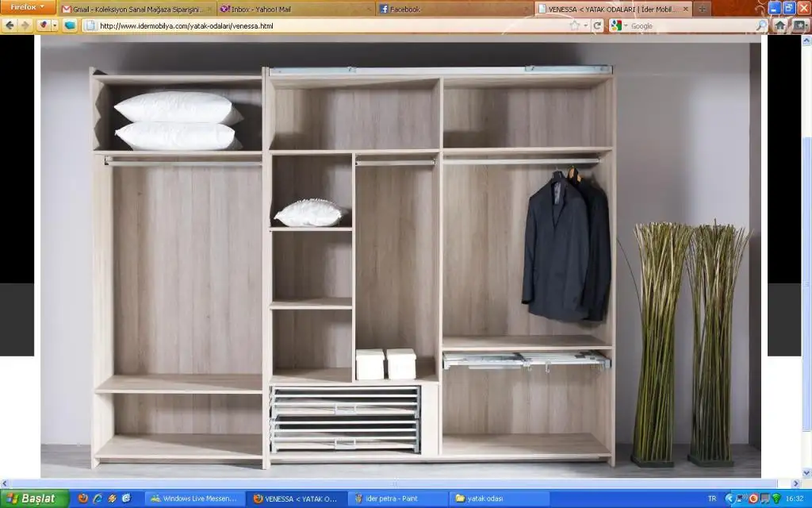
Task: Click the Başlat start button
Action: coord(32,498)
